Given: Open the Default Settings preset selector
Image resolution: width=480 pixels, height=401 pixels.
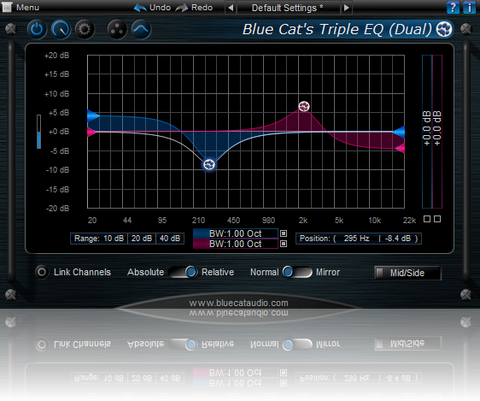Looking at the screenshot, I should point(288,8).
